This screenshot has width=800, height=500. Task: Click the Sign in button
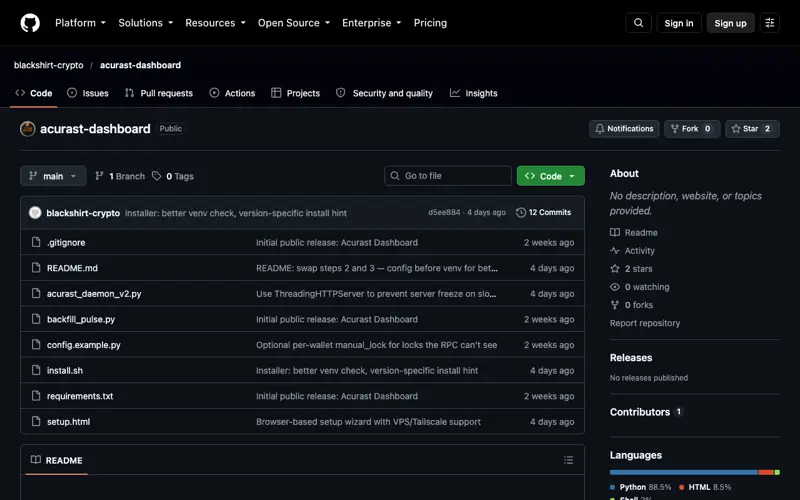tap(679, 23)
